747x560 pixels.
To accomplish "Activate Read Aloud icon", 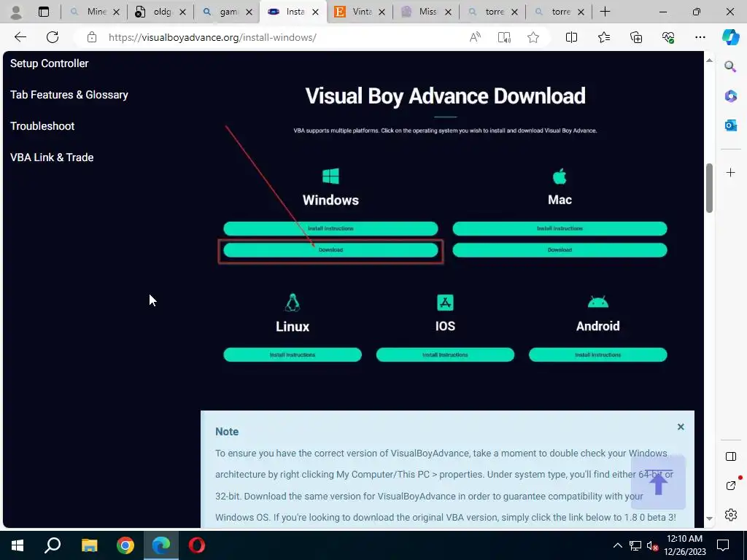I will point(475,37).
